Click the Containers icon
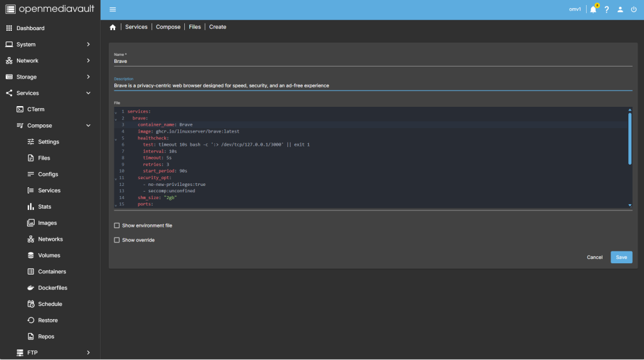The width and height of the screenshot is (644, 360). 31,271
